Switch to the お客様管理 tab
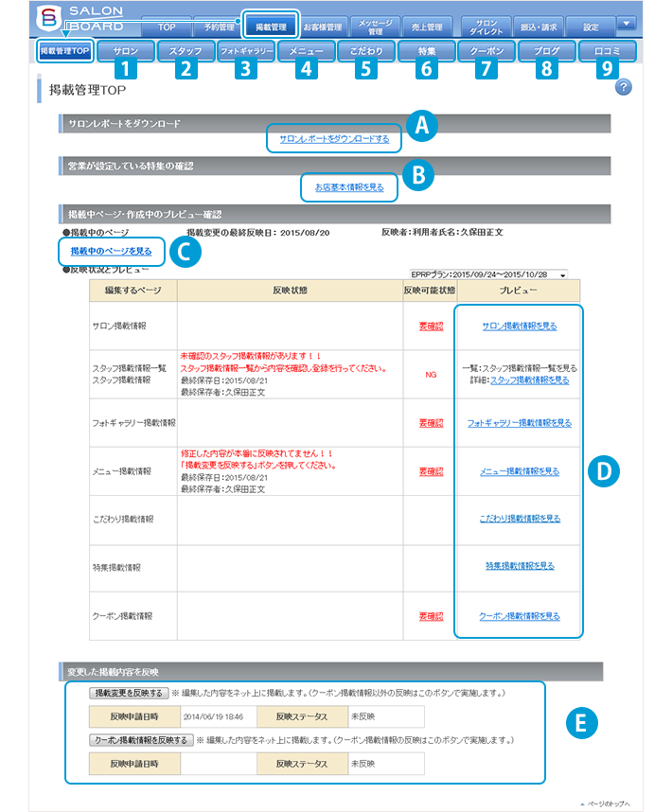 (x=324, y=27)
